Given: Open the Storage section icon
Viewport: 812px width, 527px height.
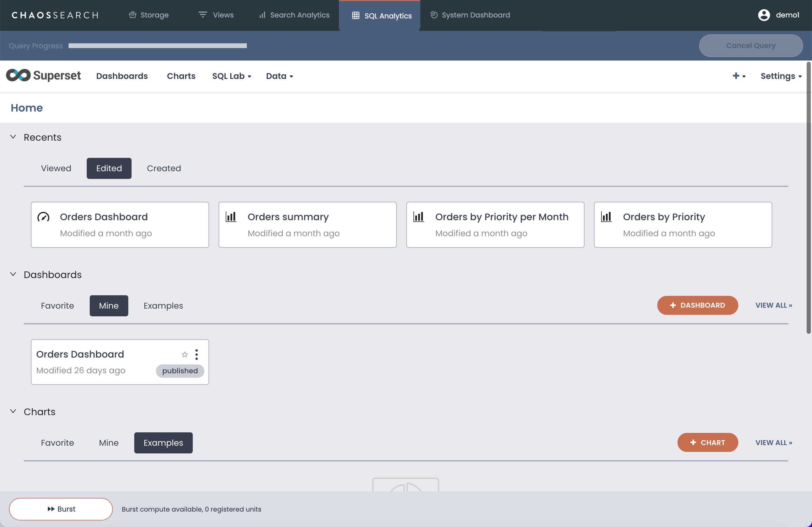Looking at the screenshot, I should coord(132,15).
